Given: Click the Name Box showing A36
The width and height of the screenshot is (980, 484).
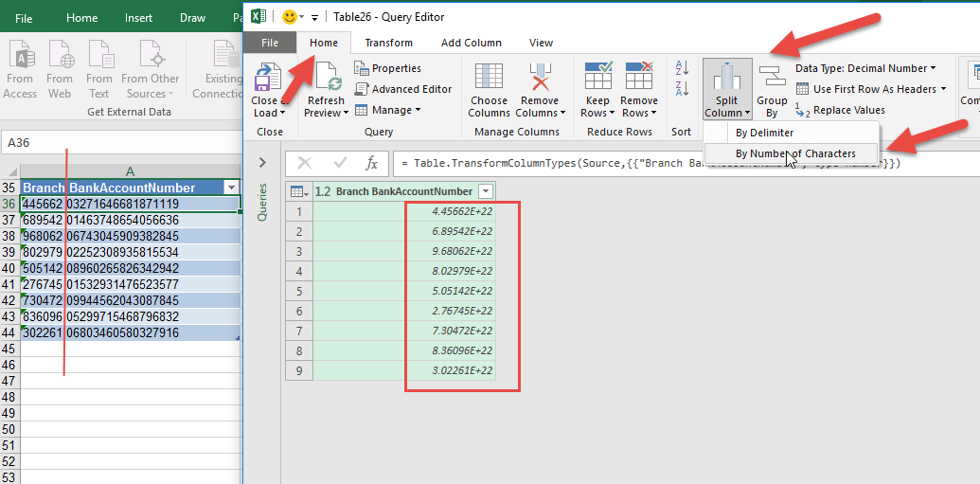Looking at the screenshot, I should (x=122, y=143).
